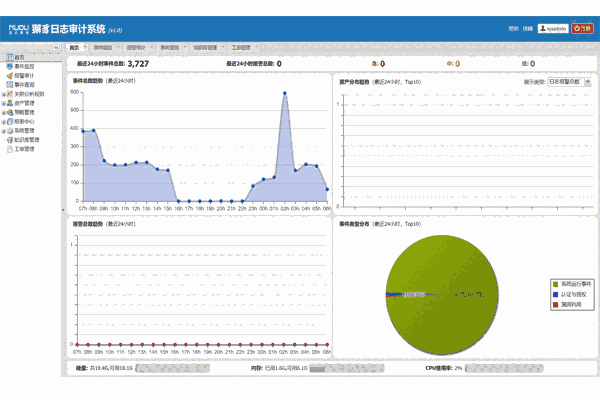Expand the 关联分析规则 tree node
This screenshot has width=600, height=400.
(x=3, y=94)
